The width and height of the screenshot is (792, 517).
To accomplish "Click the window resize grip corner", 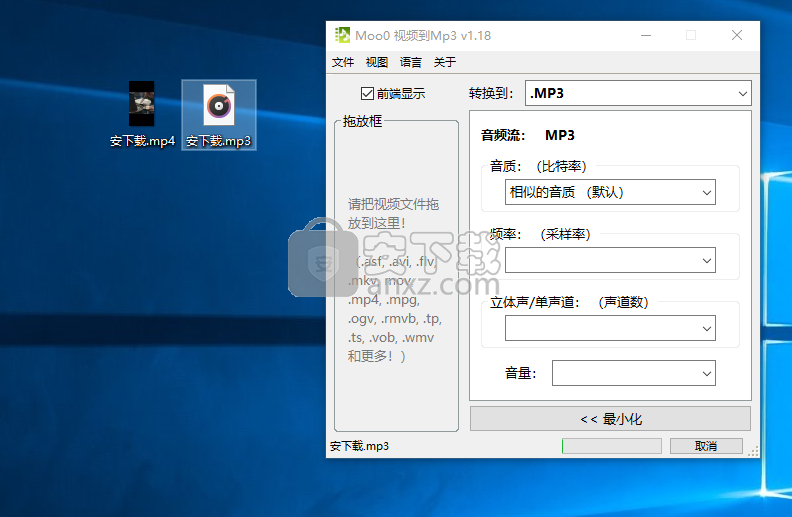I will pyautogui.click(x=754, y=452).
